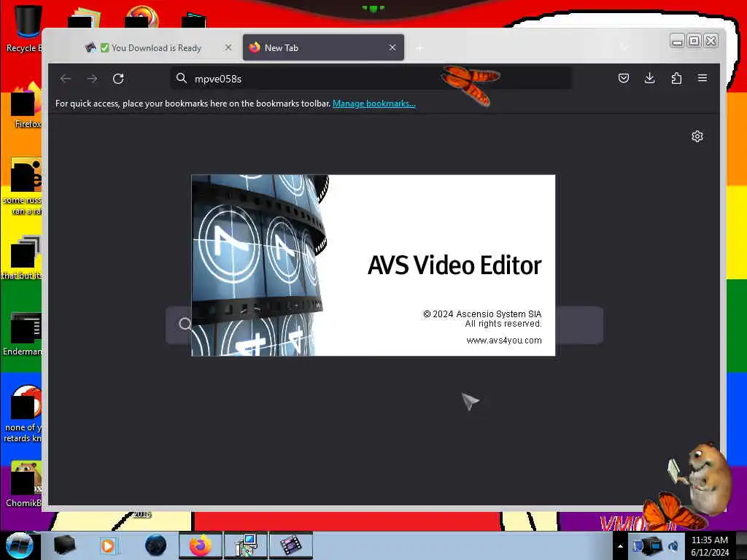Click the blue swirl tray icon
The height and width of the screenshot is (560, 747).
click(x=673, y=545)
